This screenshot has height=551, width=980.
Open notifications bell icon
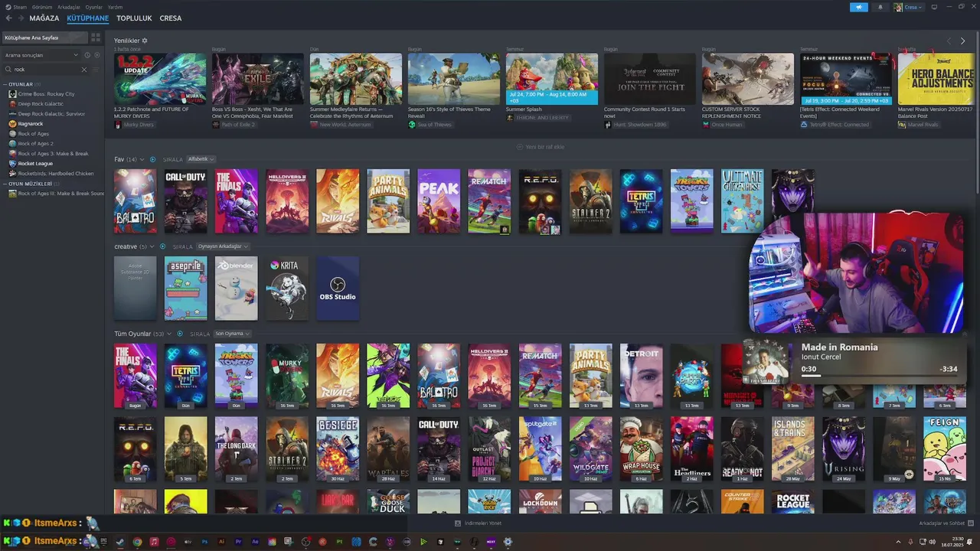click(x=880, y=7)
